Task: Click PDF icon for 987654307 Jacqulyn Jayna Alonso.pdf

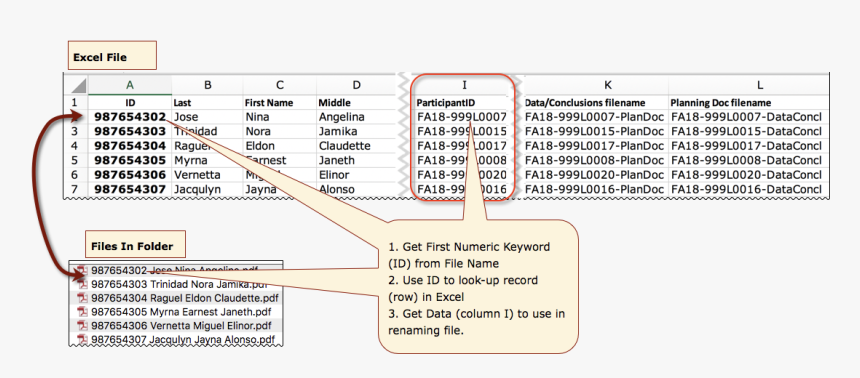Action: click(82, 340)
